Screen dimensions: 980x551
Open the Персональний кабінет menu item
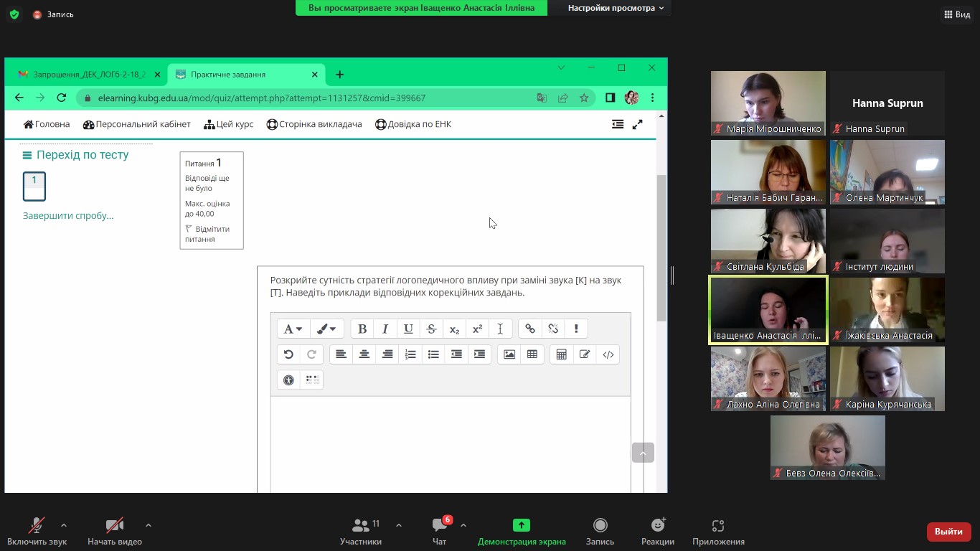[137, 124]
